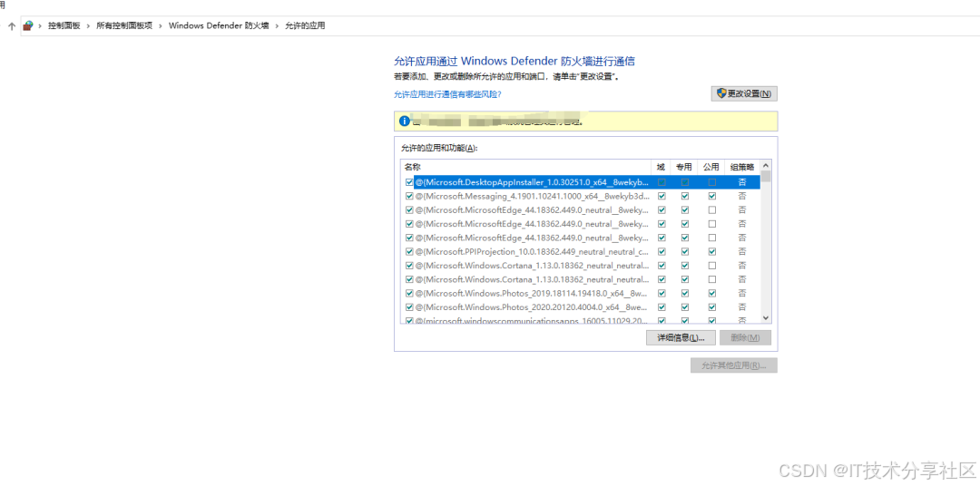The image size is (980, 486).
Task: Toggle 域 checkbox for Microsoft.PPIProjection
Action: (x=661, y=252)
